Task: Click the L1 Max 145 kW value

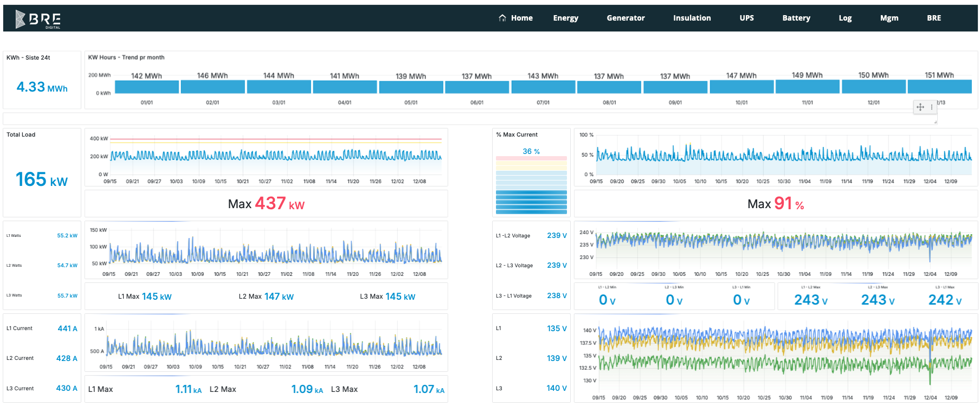Action: [x=145, y=297]
